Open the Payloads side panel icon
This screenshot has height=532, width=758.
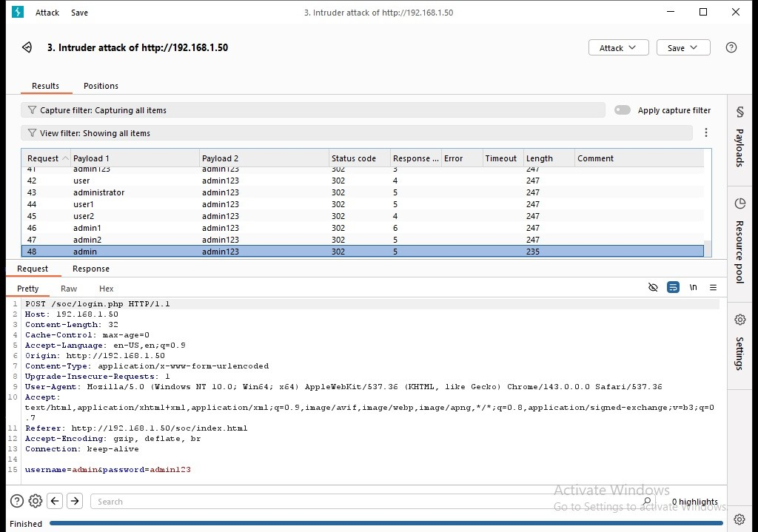tap(739, 112)
